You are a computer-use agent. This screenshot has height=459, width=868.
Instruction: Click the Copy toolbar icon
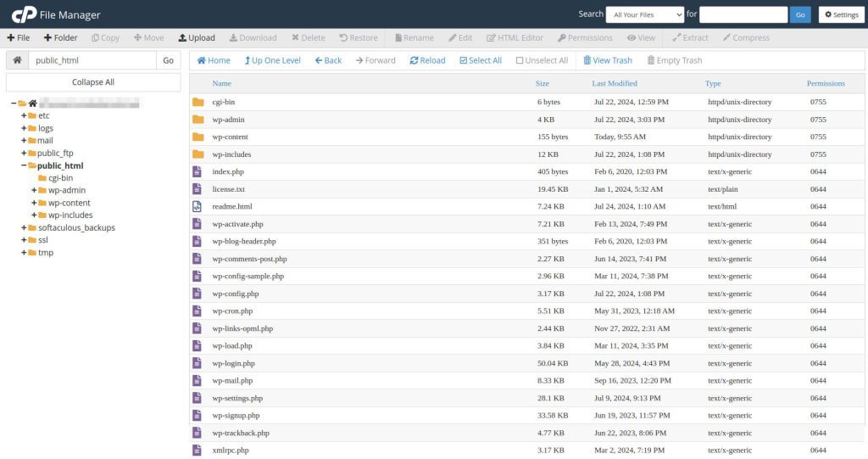95,37
